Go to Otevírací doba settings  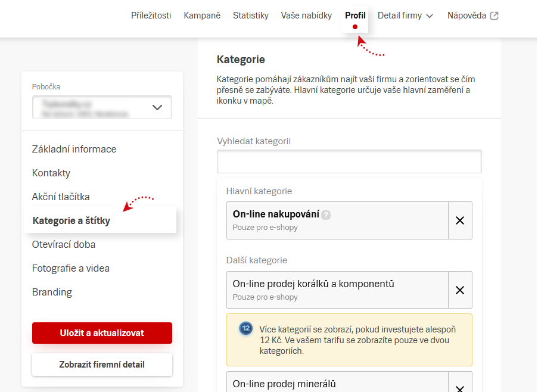(x=64, y=244)
